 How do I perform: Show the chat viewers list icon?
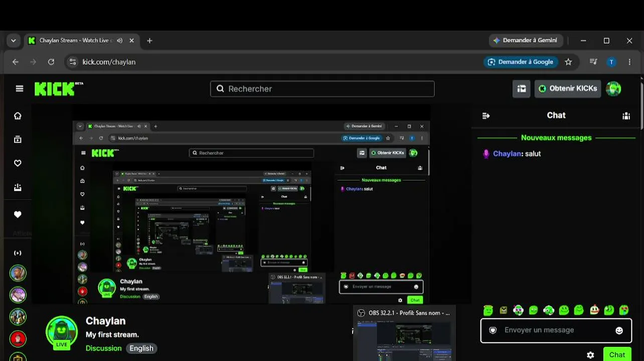tap(626, 116)
